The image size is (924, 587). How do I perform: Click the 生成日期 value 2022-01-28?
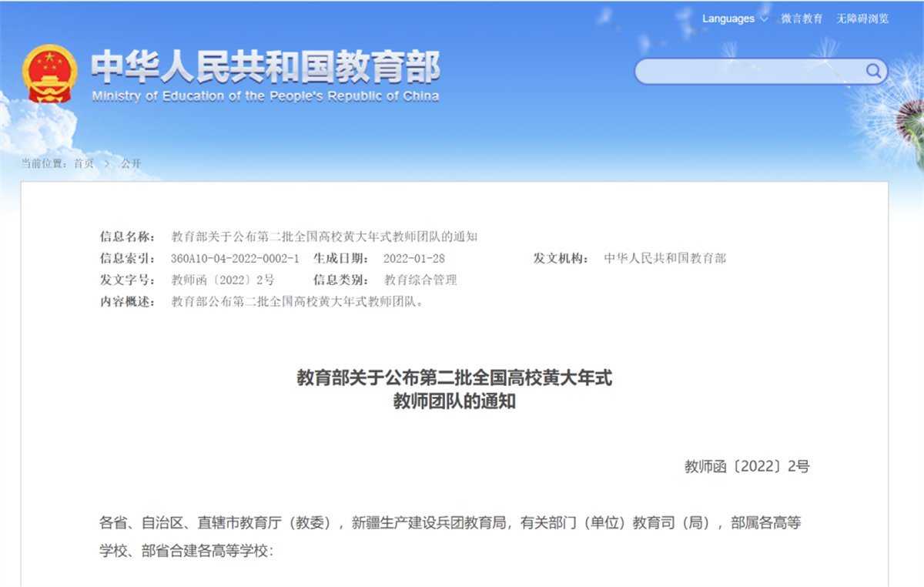tap(413, 258)
